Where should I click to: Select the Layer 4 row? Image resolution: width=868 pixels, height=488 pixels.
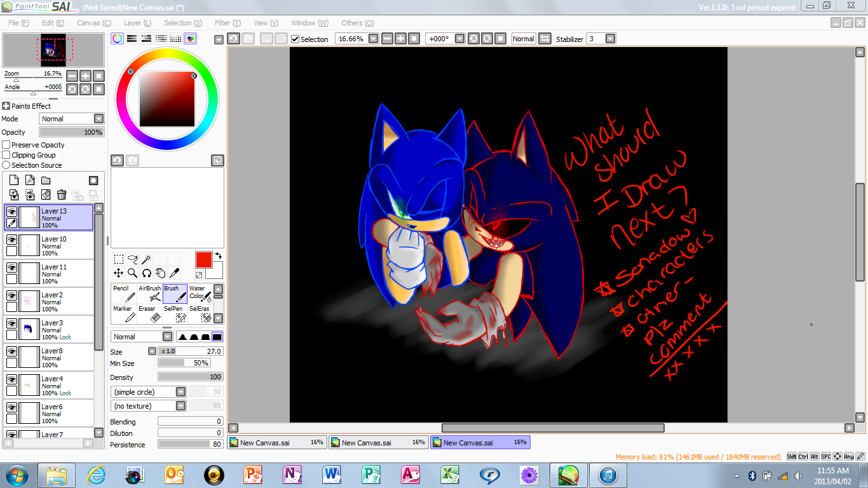49,386
